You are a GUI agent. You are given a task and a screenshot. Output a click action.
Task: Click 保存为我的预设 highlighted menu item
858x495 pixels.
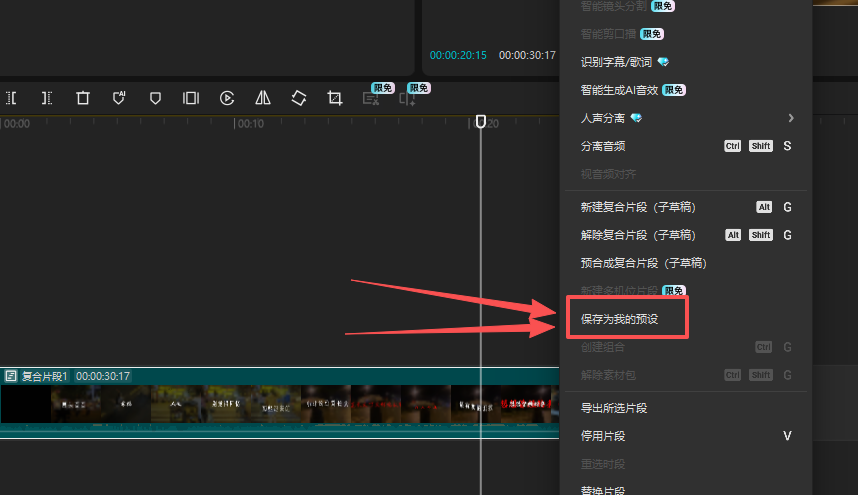click(626, 319)
